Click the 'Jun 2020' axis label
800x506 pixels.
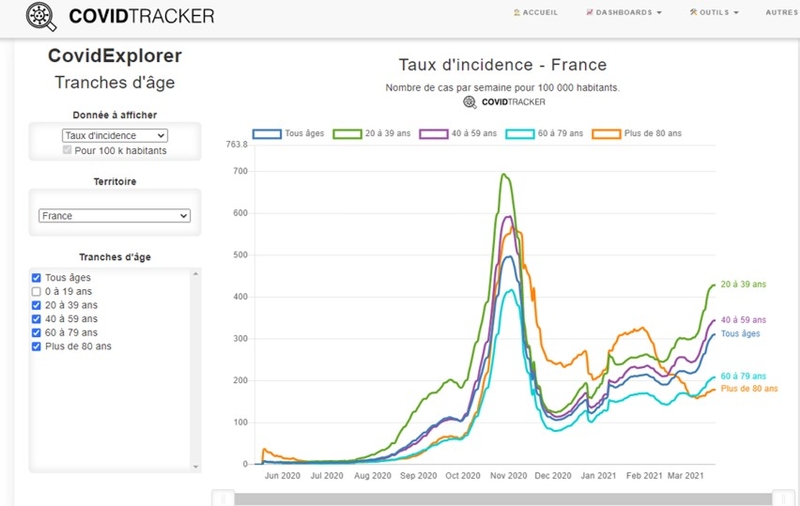coord(282,476)
